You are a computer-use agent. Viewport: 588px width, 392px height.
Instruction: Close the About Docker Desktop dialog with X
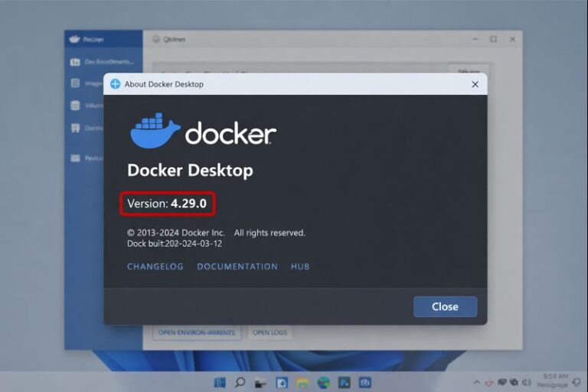tap(475, 84)
